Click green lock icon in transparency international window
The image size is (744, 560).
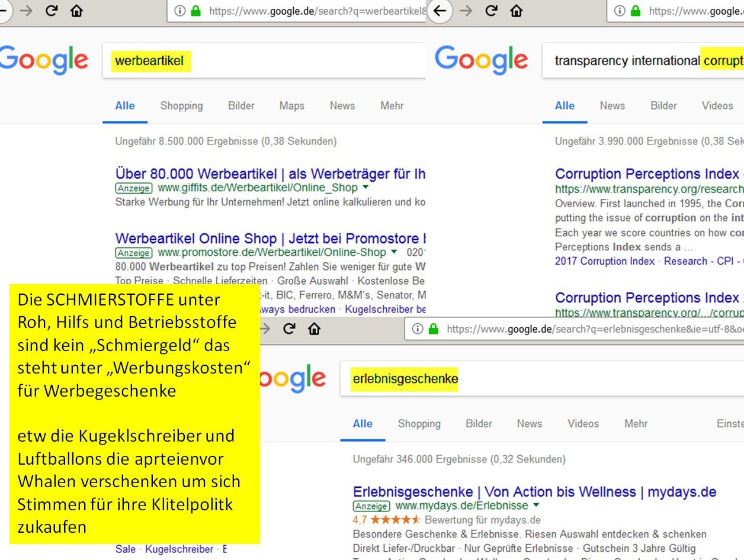[x=636, y=11]
